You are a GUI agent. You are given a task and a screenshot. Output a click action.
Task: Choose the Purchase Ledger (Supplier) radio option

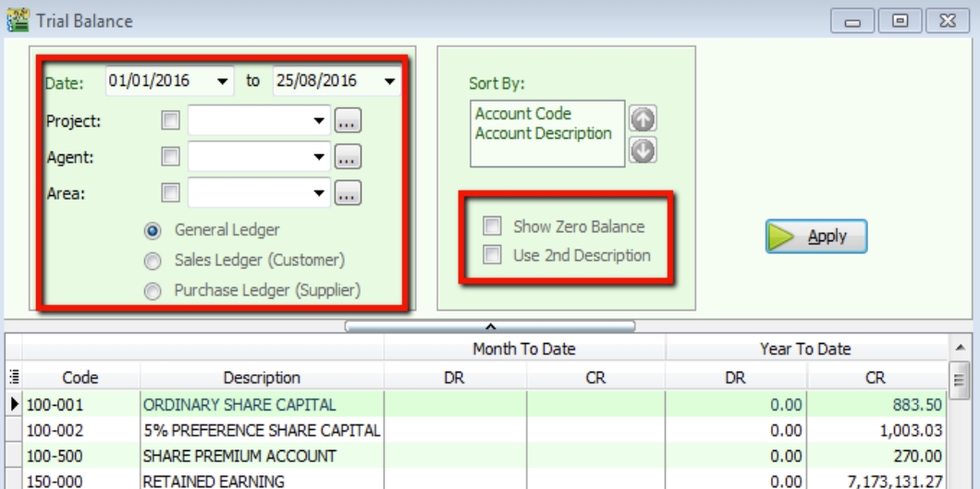154,290
